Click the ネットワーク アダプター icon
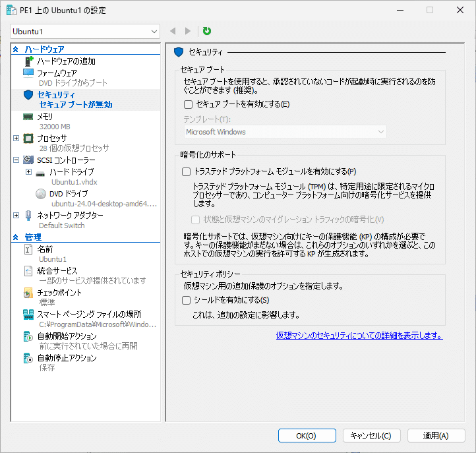The image size is (476, 453). 28,215
